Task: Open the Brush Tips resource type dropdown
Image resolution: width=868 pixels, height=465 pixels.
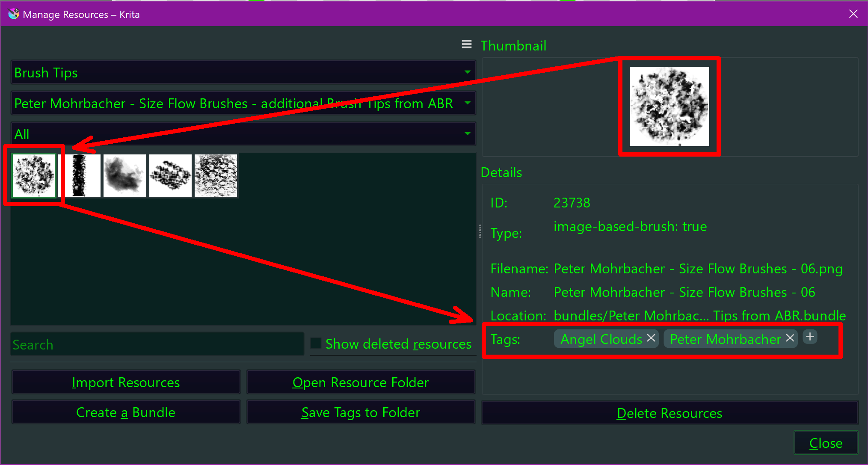Action: [243, 73]
